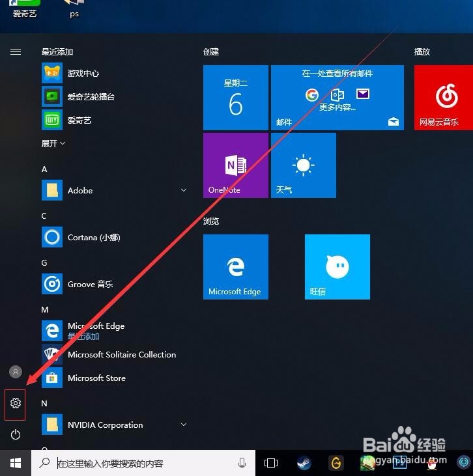
Task: Open the yellow G app on taskbar
Action: coord(336,463)
